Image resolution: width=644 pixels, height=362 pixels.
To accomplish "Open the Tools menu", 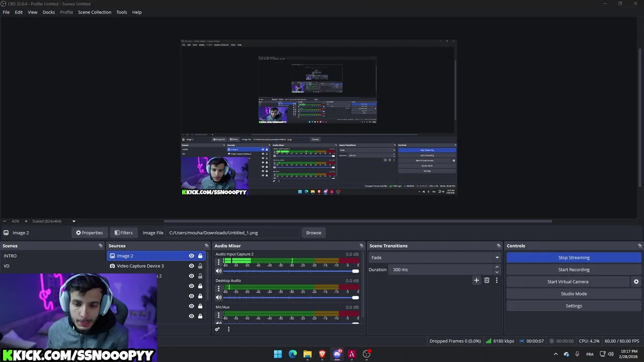I will [122, 12].
